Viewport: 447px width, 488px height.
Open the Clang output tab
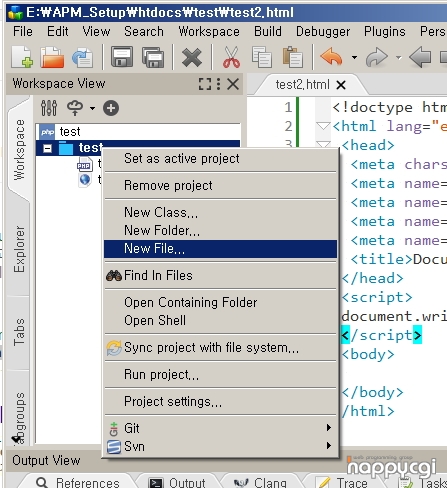point(261,482)
